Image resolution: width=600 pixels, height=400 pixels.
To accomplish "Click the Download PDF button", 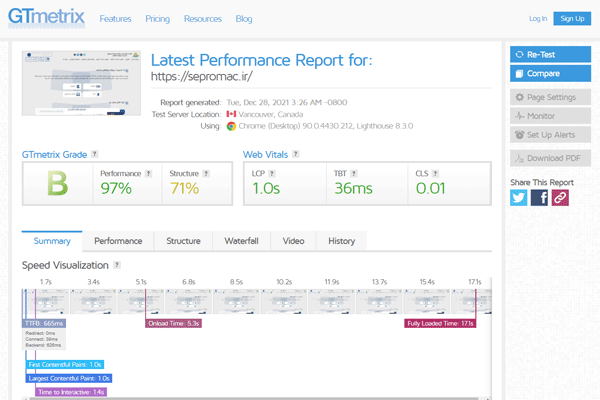I will pyautogui.click(x=549, y=157).
